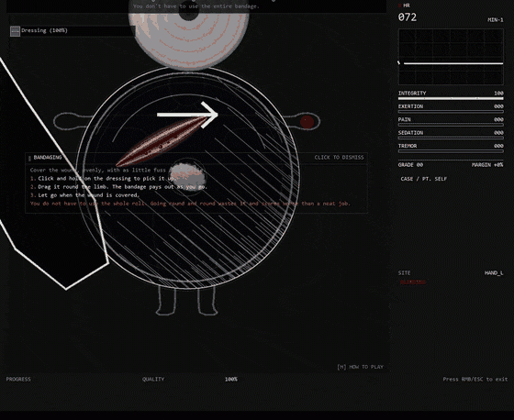Click the red wound on the limb
514x420 pixels.
(x=162, y=141)
